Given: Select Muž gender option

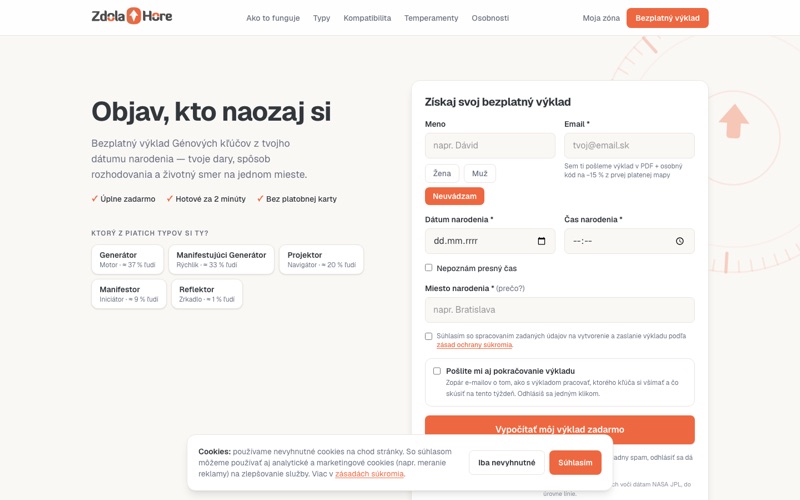Looking at the screenshot, I should click(480, 173).
